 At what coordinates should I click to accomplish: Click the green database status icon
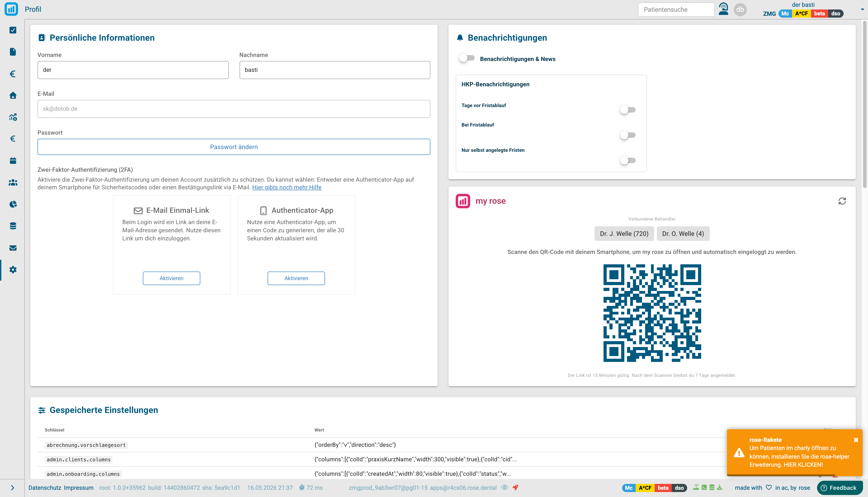pyautogui.click(x=712, y=488)
